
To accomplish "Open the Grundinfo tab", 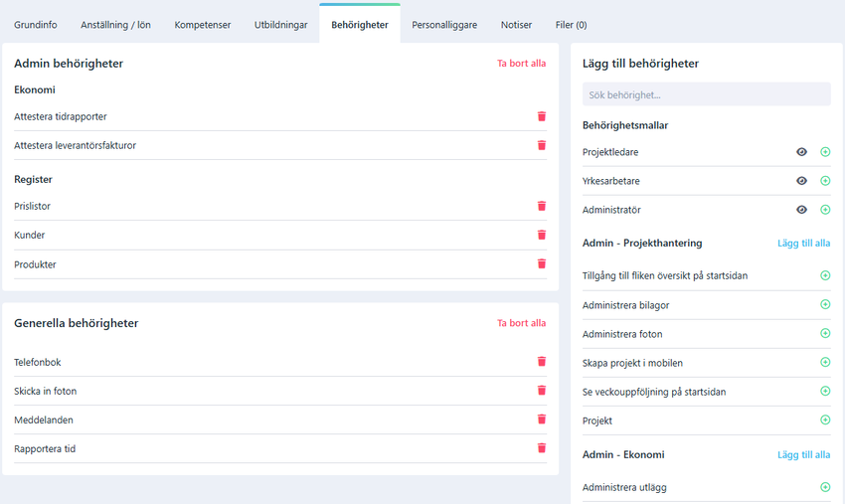I will [x=36, y=25].
